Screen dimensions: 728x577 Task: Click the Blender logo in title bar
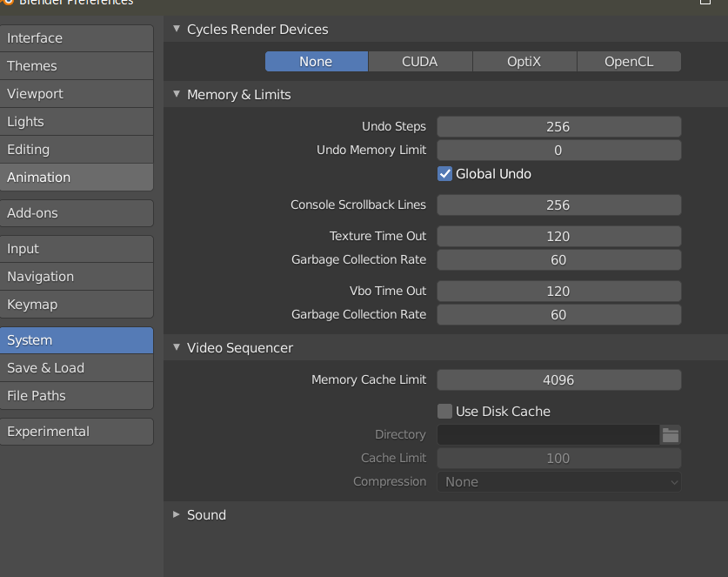pyautogui.click(x=8, y=3)
